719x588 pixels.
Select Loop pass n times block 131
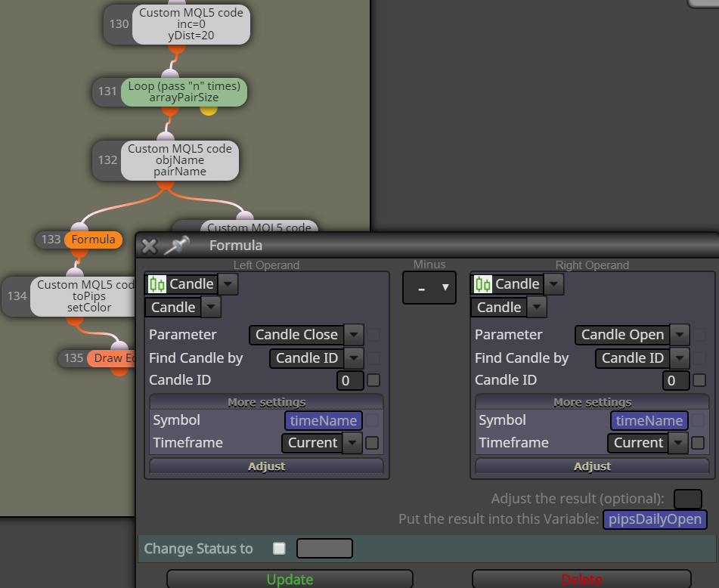(184, 92)
